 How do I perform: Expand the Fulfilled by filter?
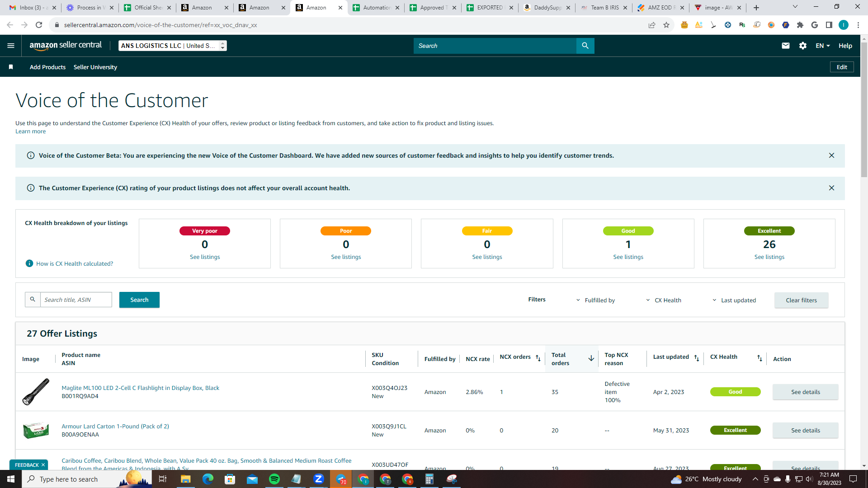pos(595,300)
